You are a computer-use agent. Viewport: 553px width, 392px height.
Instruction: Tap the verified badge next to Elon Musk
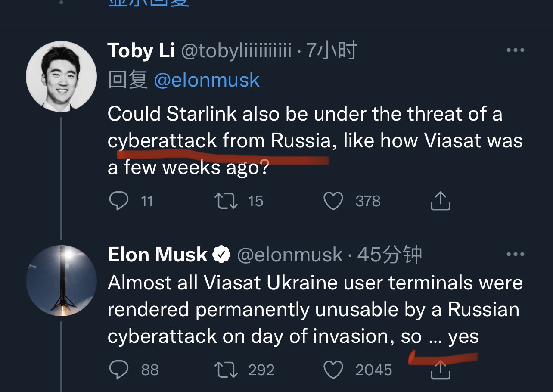coord(222,255)
